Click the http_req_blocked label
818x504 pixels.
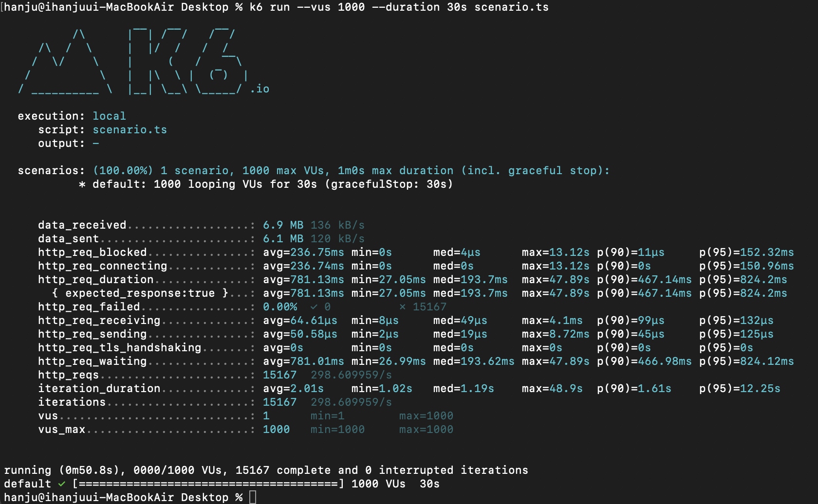click(93, 252)
